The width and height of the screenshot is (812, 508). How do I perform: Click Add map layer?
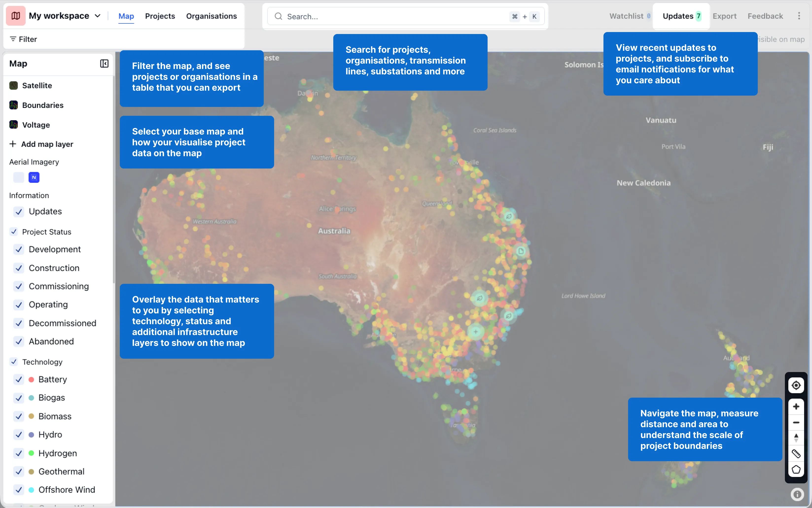pyautogui.click(x=41, y=144)
